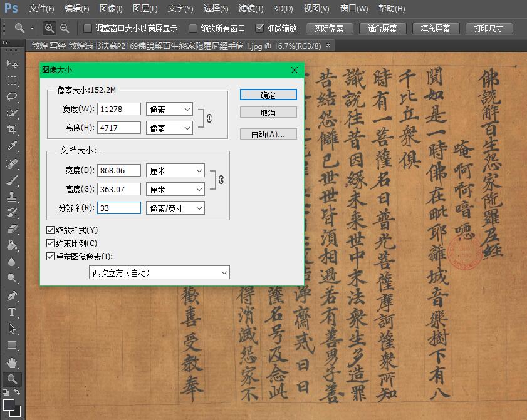This screenshot has width=527, height=420.
Task: Click the Photoshop Ps logo
Action: click(x=11, y=8)
